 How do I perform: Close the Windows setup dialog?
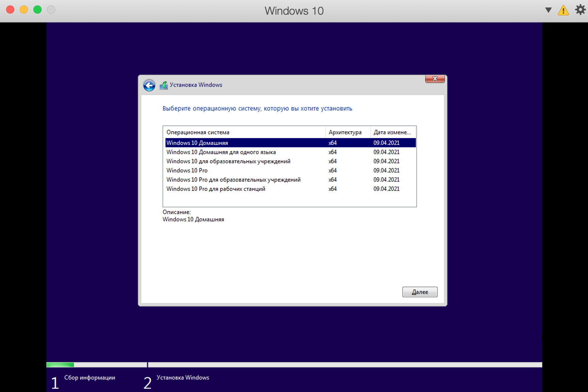point(435,79)
